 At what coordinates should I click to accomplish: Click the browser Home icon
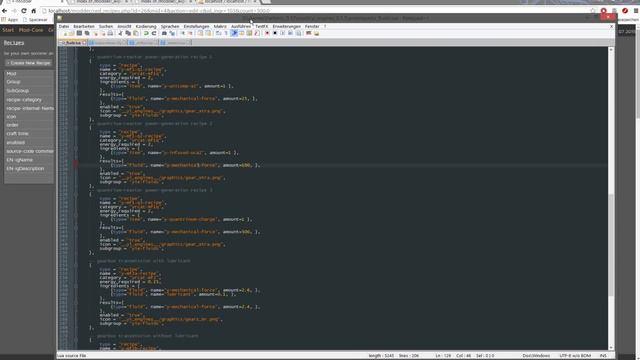33,11
